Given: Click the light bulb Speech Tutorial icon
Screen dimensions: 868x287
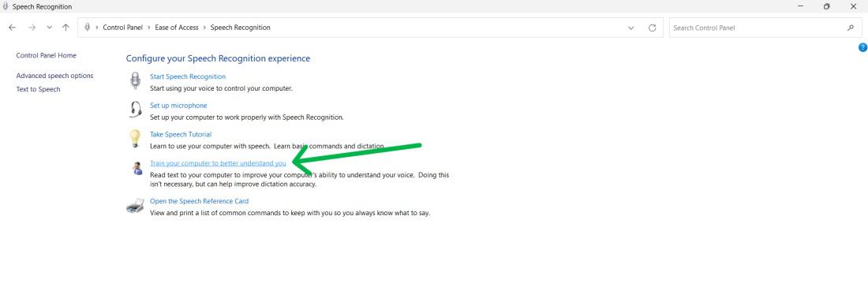Looking at the screenshot, I should 135,138.
